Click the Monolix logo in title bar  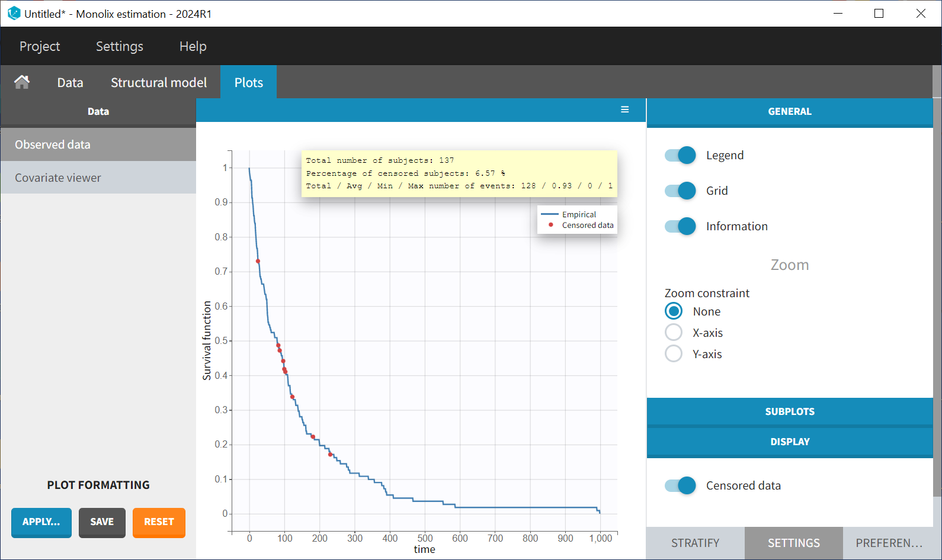tap(14, 13)
